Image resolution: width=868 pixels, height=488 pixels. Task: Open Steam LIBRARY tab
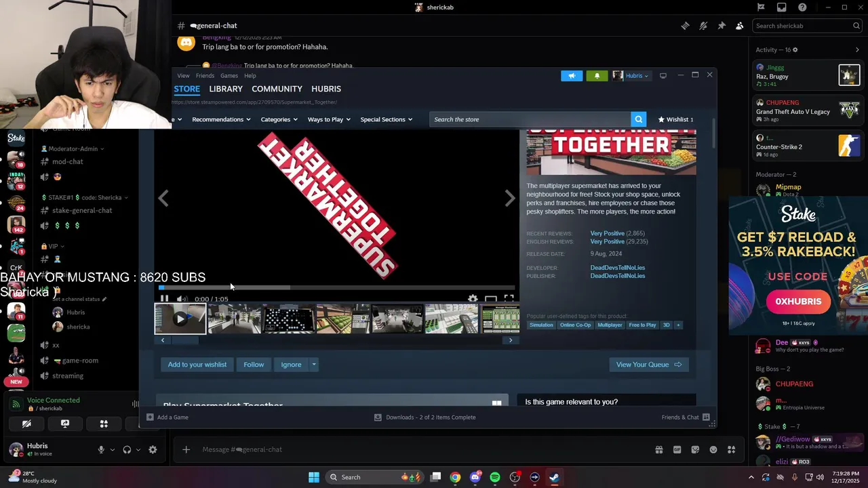click(x=226, y=89)
